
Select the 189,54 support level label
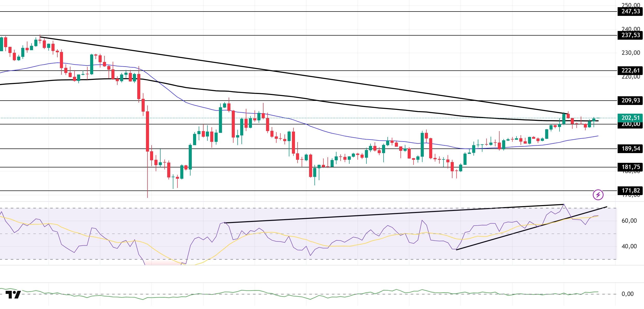[x=630, y=149]
